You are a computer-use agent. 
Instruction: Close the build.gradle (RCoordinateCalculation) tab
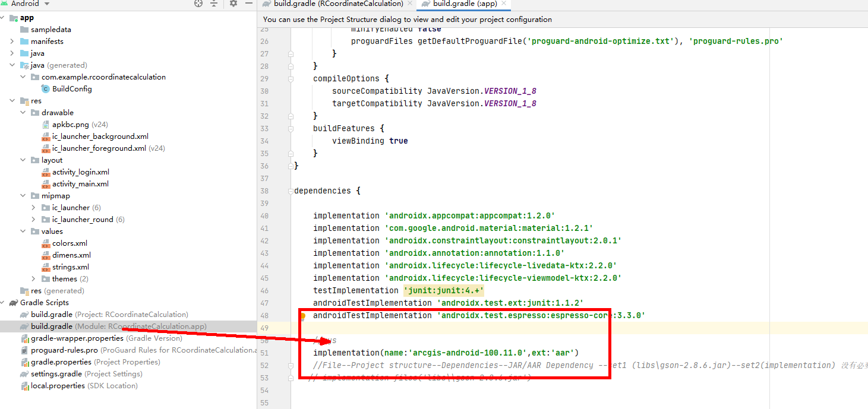click(409, 4)
